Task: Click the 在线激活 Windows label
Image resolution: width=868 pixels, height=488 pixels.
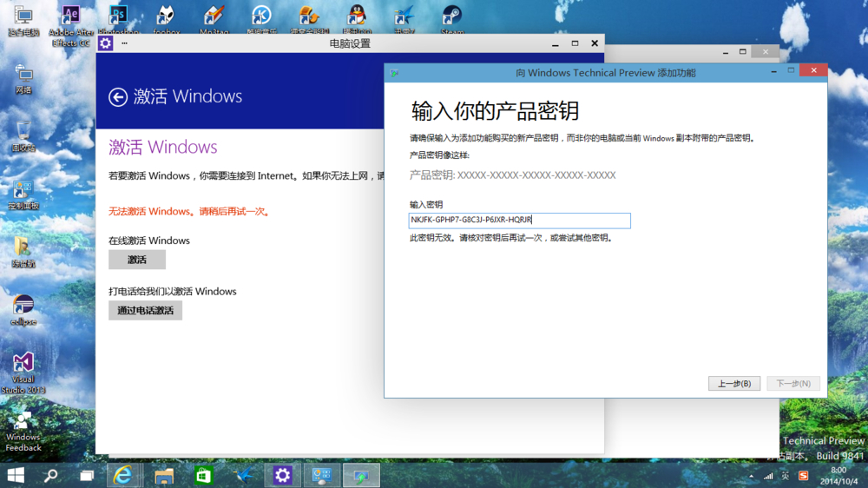Action: coord(149,241)
